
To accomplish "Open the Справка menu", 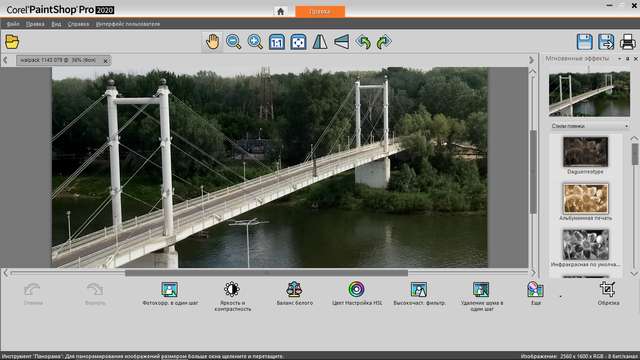I will click(x=78, y=24).
